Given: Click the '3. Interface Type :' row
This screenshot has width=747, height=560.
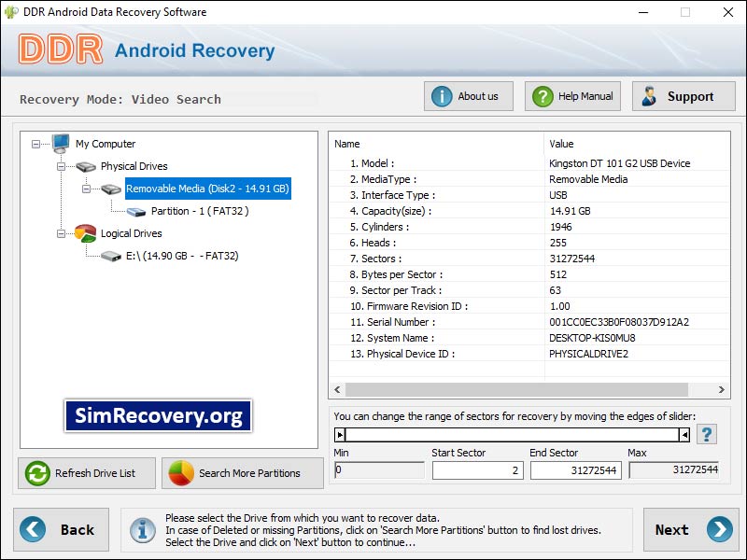Looking at the screenshot, I should tap(529, 195).
